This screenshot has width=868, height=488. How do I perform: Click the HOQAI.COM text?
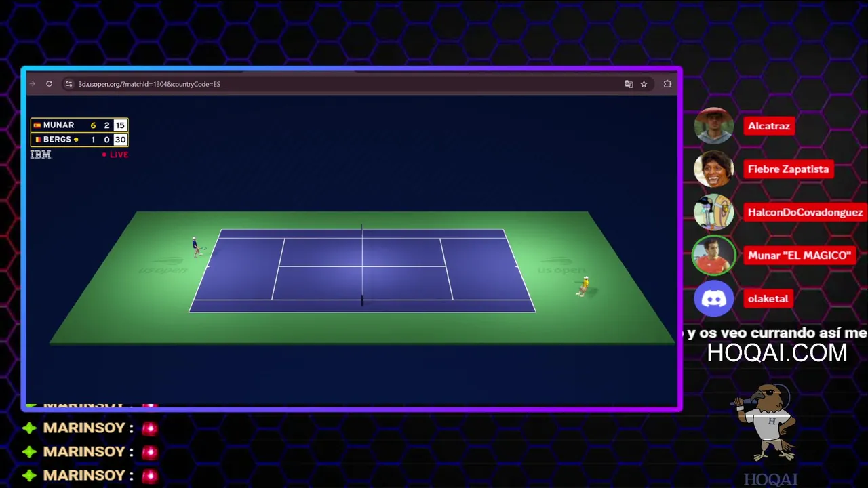(777, 353)
